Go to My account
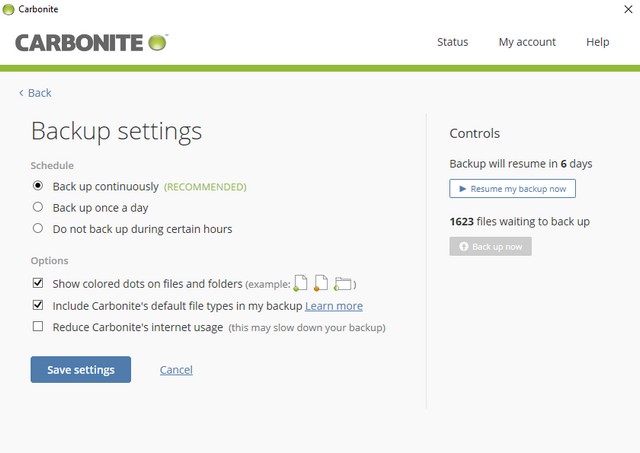The width and height of the screenshot is (640, 453). (x=527, y=42)
